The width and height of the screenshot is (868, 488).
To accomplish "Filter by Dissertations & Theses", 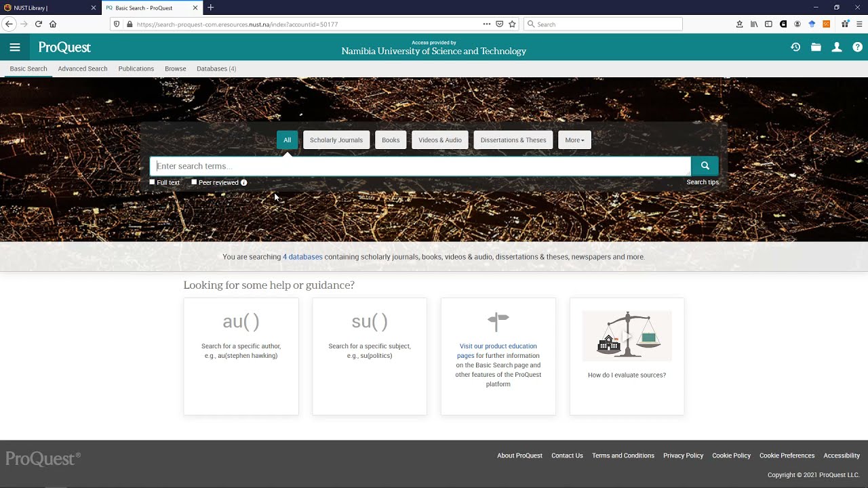I will [x=513, y=140].
